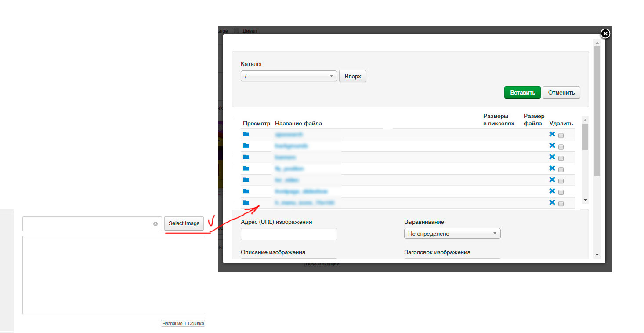The height and width of the screenshot is (333, 644).
Task: Clear the image path field with the small X icon
Action: click(x=156, y=224)
